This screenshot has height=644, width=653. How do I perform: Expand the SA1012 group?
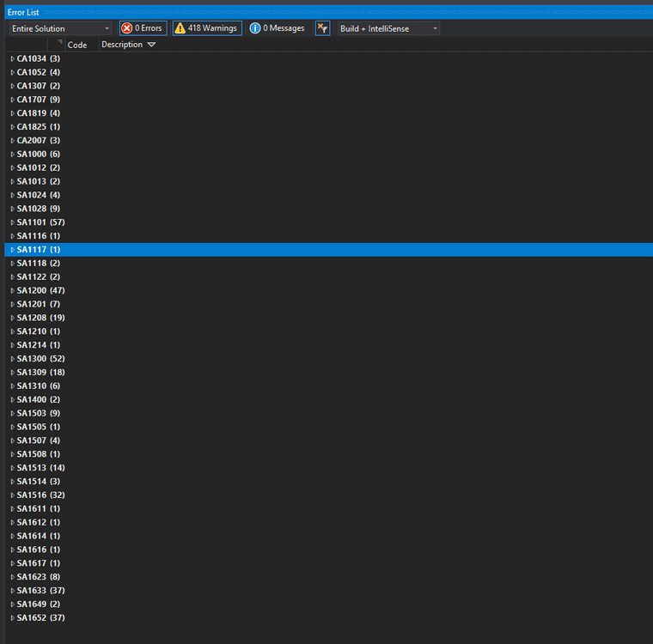(x=13, y=167)
